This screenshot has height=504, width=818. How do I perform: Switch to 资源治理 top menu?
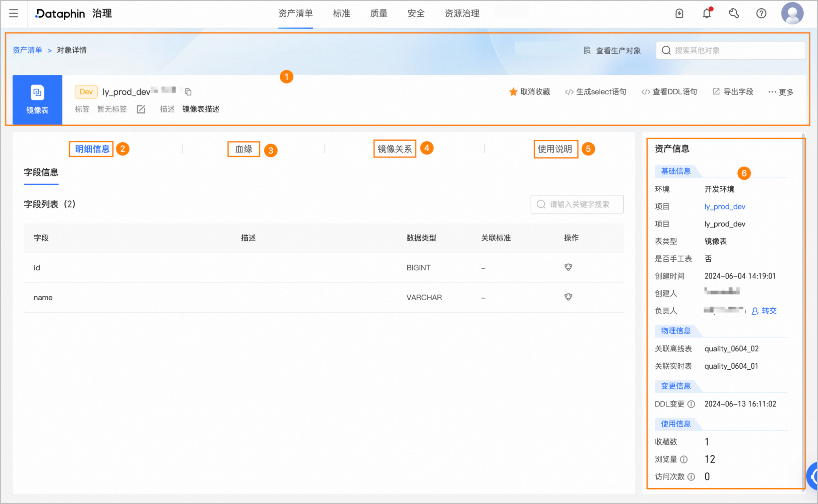[462, 14]
